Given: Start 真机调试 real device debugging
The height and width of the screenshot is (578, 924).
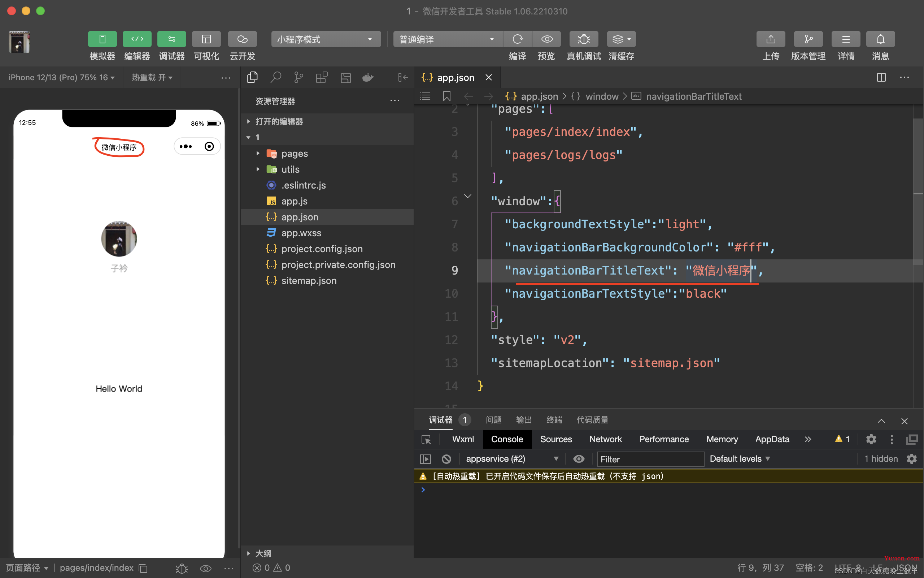Looking at the screenshot, I should pyautogui.click(x=584, y=39).
